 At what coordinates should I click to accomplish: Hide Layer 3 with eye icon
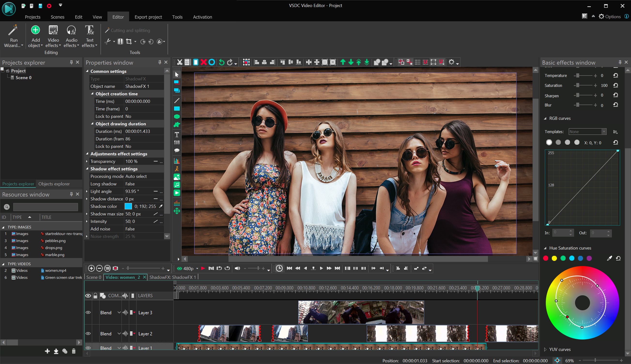(x=88, y=312)
